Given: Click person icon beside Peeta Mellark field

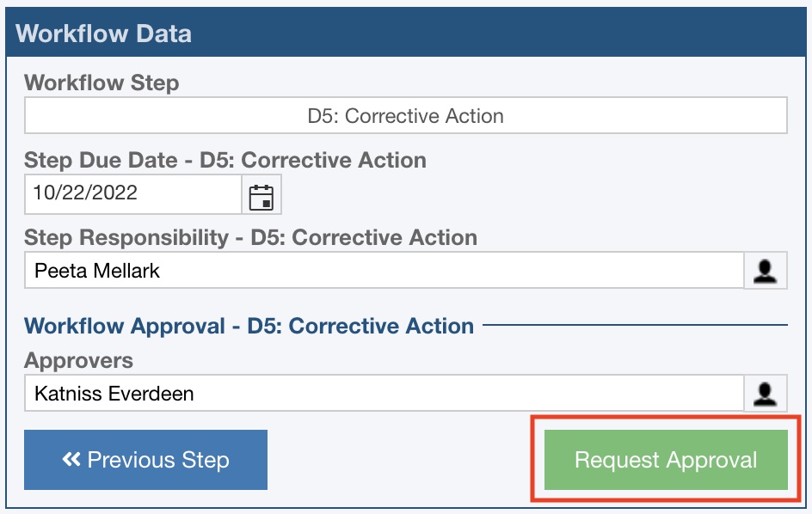Looking at the screenshot, I should tap(766, 271).
